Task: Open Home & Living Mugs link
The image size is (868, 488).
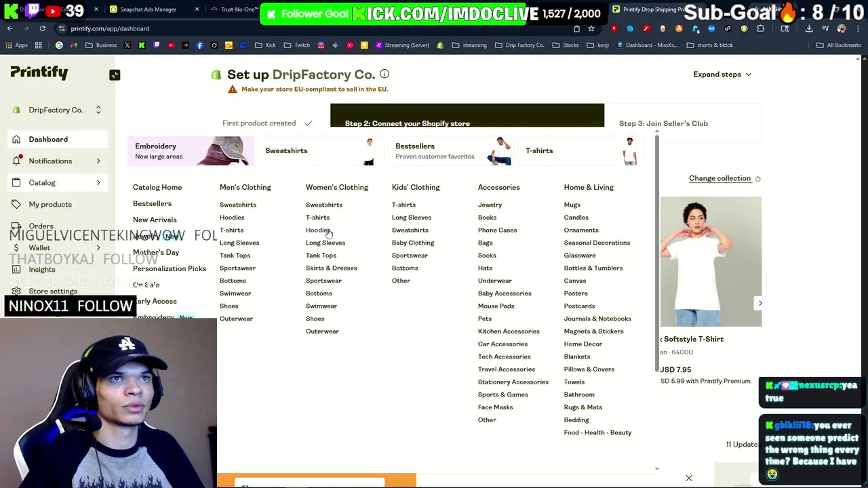Action: tap(572, 205)
